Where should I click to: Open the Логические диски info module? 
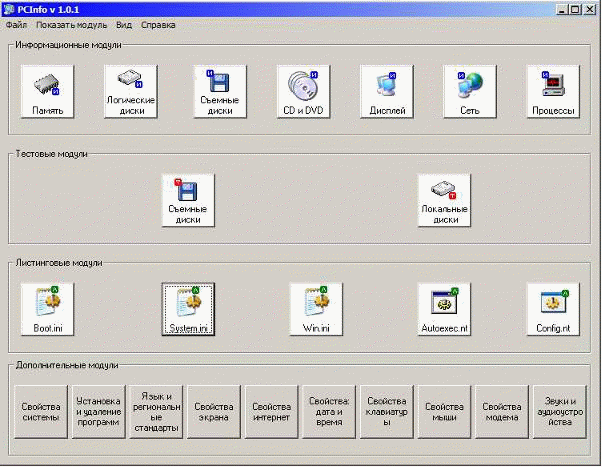(130, 92)
